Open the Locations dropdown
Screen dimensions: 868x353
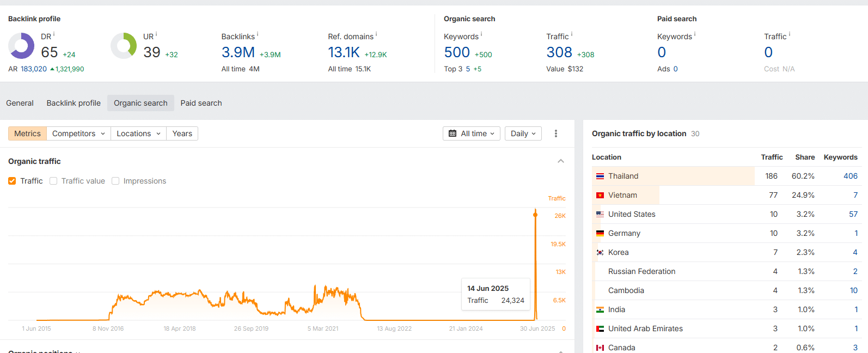point(138,133)
